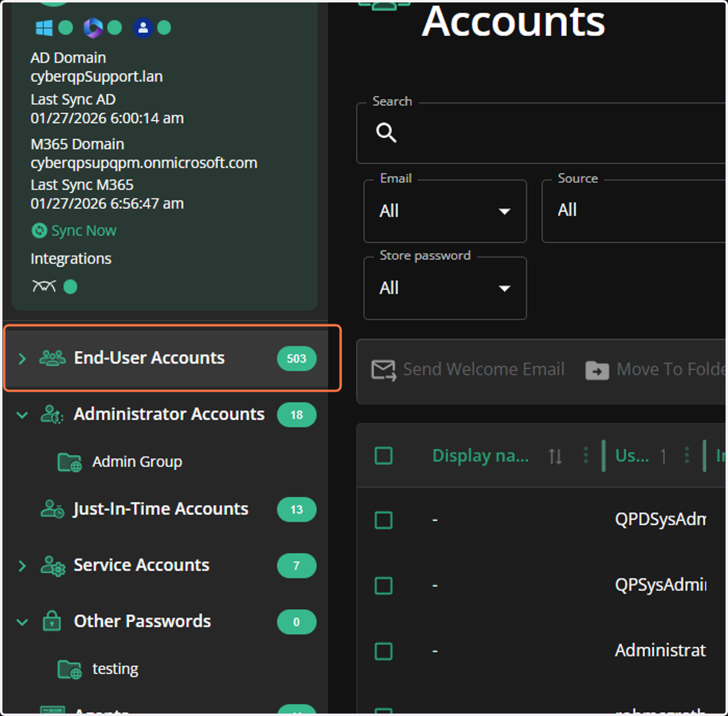
Task: Check the Administrat row checkbox
Action: pyautogui.click(x=383, y=651)
